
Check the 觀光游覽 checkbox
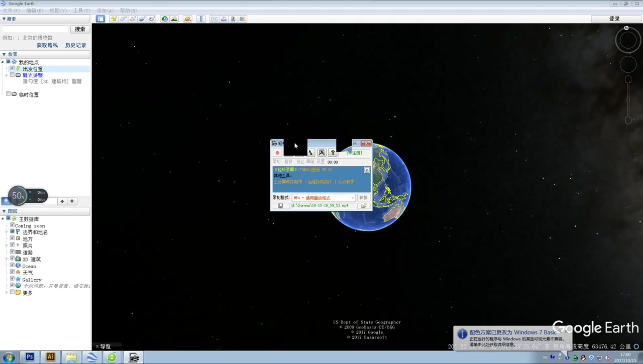click(x=12, y=75)
